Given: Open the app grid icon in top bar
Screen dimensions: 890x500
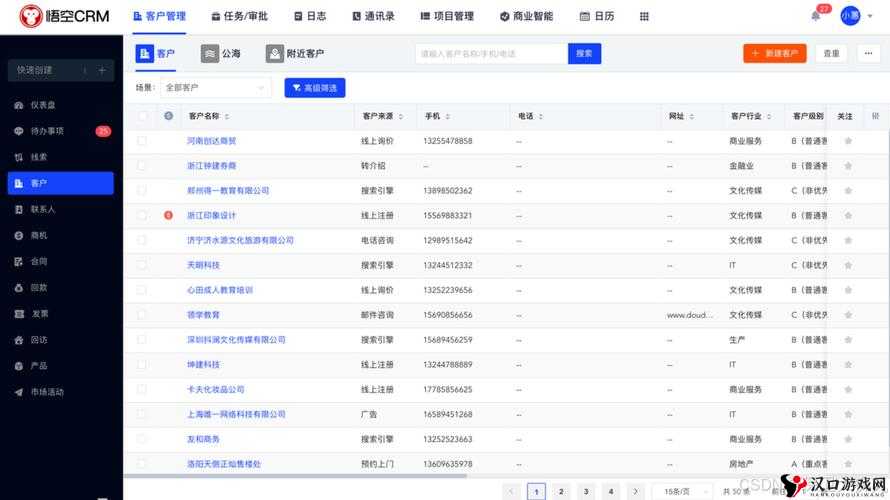Looking at the screenshot, I should tap(644, 16).
